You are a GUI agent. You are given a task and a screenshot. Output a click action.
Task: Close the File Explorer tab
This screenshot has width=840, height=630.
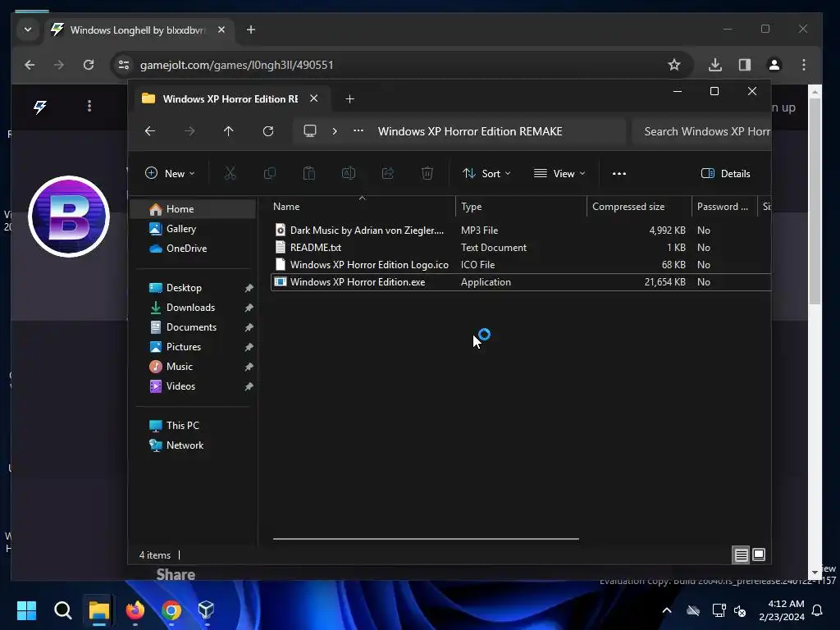pyautogui.click(x=314, y=98)
